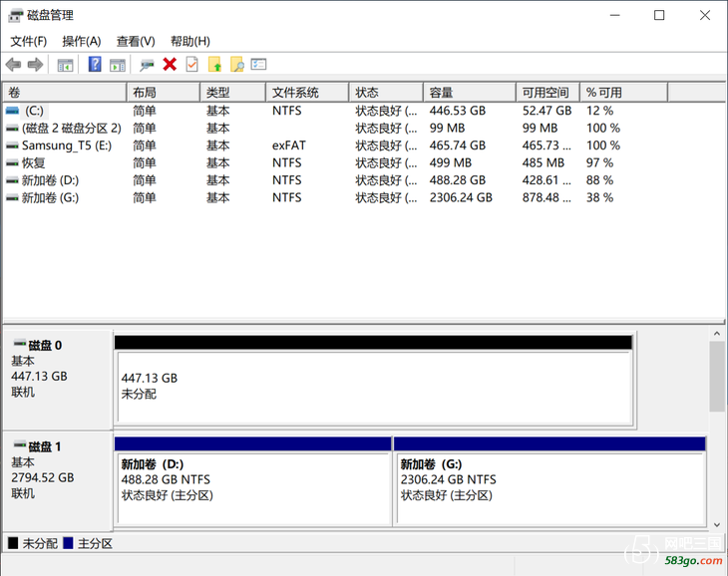This screenshot has width=728, height=576.
Task: Click the folder with green arrow icon
Action: click(214, 65)
